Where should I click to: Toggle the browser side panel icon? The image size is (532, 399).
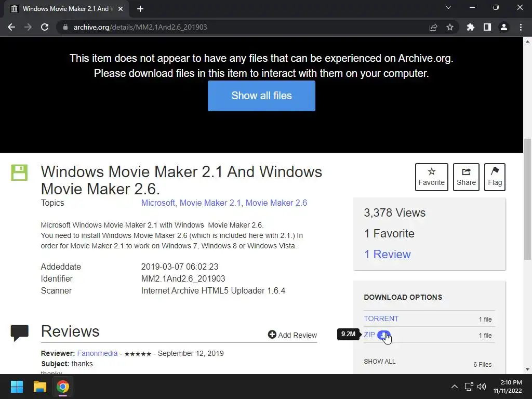coord(487,27)
